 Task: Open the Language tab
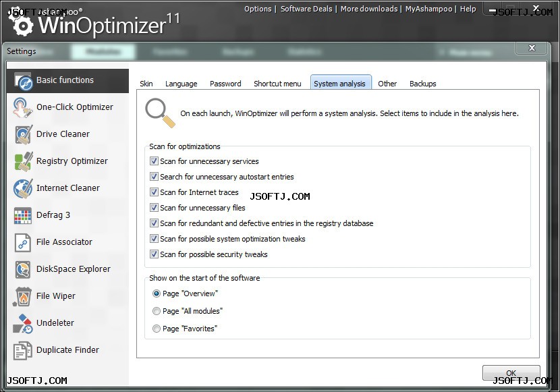tap(181, 84)
